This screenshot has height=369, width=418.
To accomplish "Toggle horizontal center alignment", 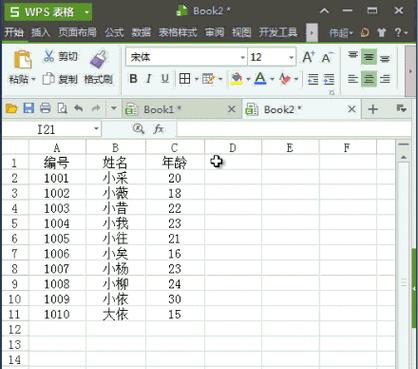I will 369,79.
